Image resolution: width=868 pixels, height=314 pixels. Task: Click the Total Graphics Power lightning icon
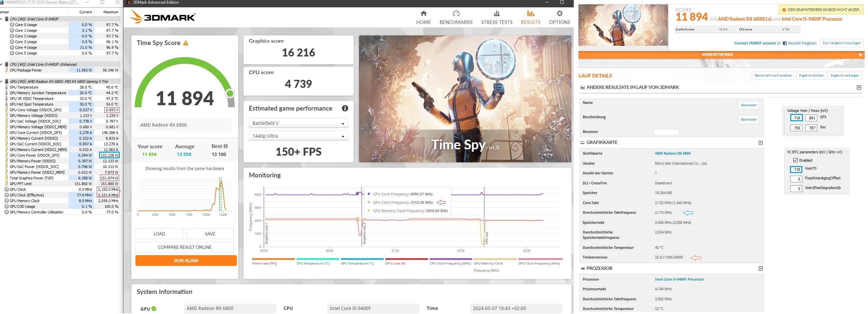7,178
